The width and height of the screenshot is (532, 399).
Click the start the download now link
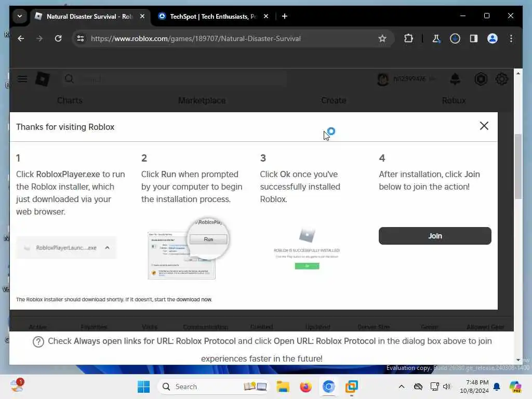point(194,300)
